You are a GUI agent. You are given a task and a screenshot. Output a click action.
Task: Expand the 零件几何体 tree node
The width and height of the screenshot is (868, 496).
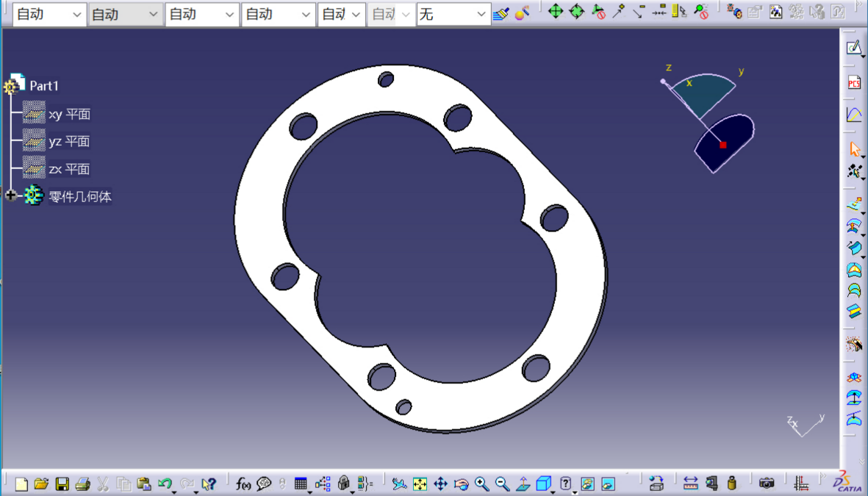coord(10,195)
